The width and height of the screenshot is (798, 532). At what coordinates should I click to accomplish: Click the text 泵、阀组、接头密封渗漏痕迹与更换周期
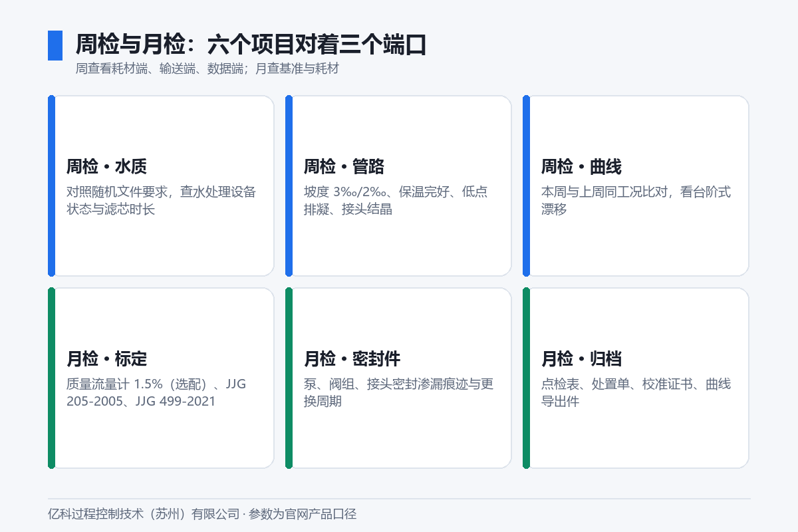[398, 393]
